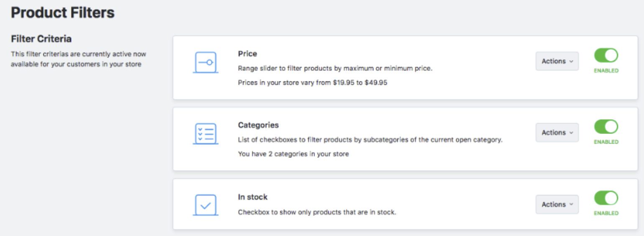Click the Filter Criteria section heading
Viewport: 644px width, 236px height.
point(41,39)
